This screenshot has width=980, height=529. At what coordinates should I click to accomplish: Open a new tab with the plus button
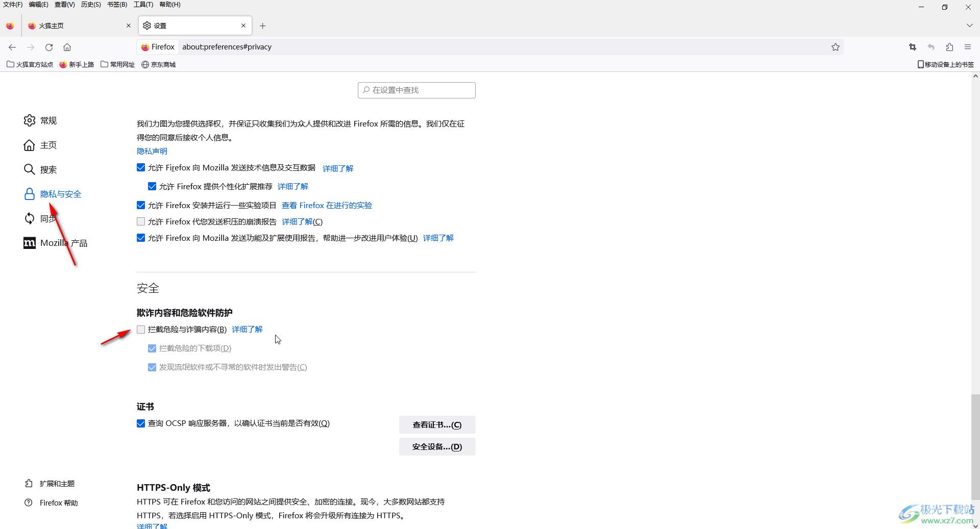click(262, 26)
